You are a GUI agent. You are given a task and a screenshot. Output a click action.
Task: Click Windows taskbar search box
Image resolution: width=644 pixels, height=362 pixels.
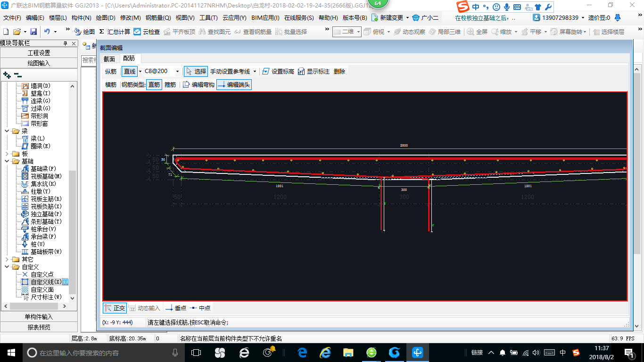(104, 353)
